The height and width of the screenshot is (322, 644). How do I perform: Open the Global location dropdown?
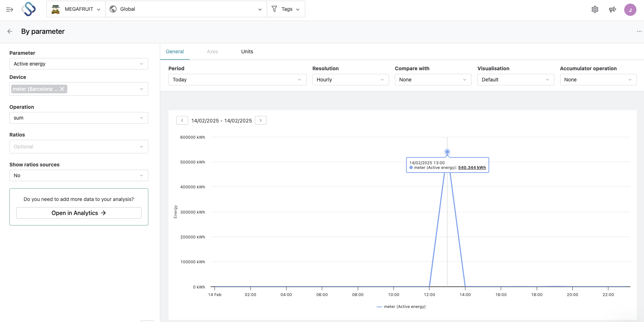click(186, 9)
